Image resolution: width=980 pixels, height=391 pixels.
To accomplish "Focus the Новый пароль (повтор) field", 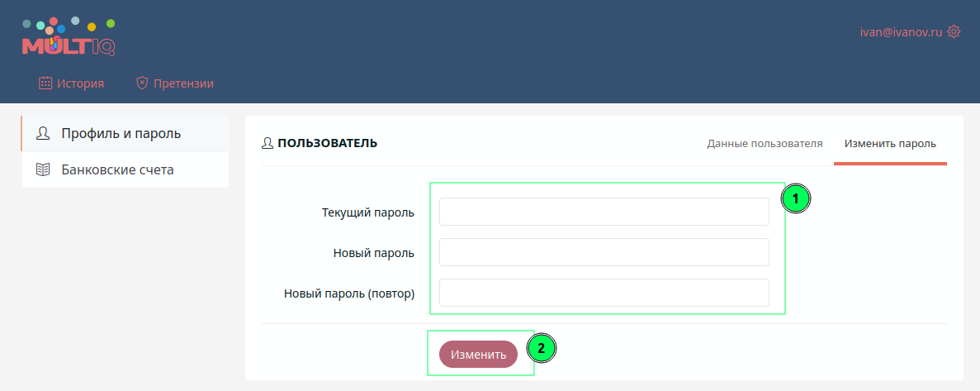I will tap(604, 293).
